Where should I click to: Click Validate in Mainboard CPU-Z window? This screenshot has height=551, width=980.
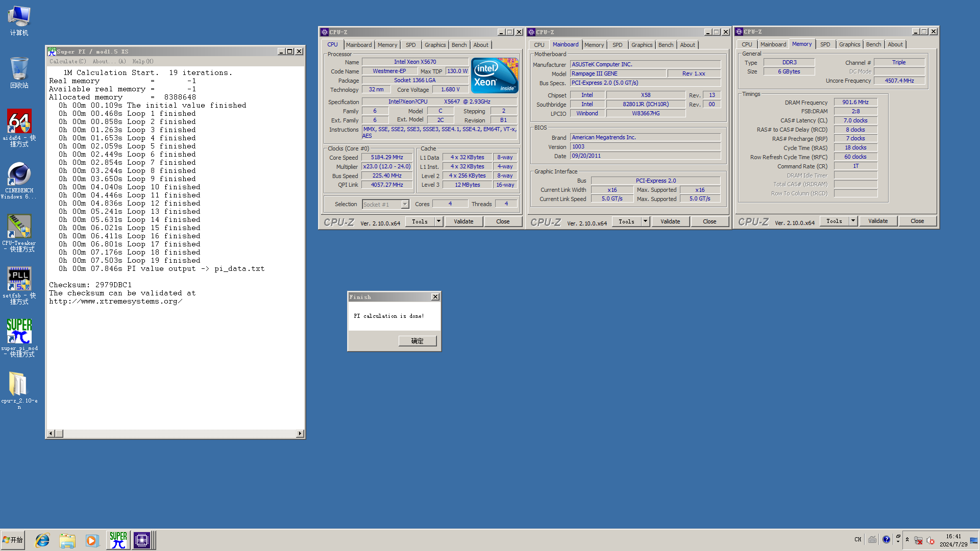[x=670, y=221]
